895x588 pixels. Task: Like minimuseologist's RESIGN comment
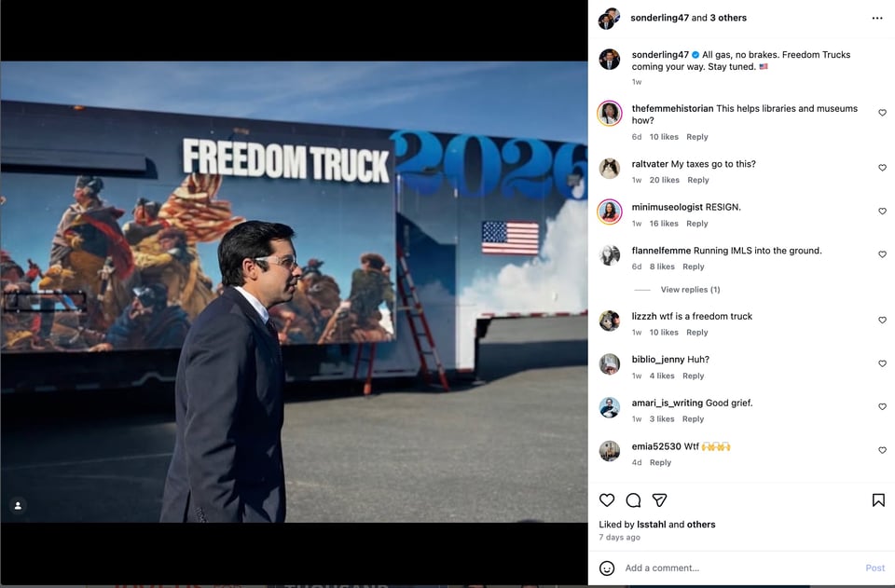[882, 211]
